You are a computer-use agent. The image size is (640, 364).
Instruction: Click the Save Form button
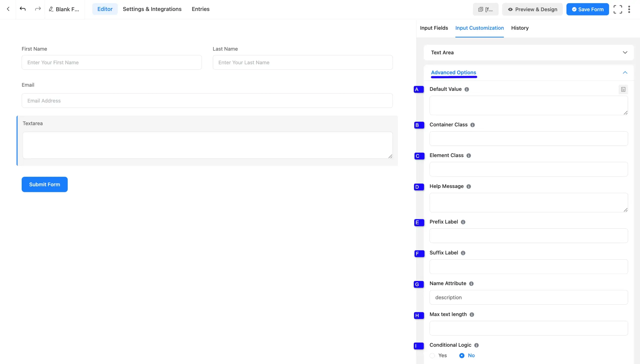[587, 9]
